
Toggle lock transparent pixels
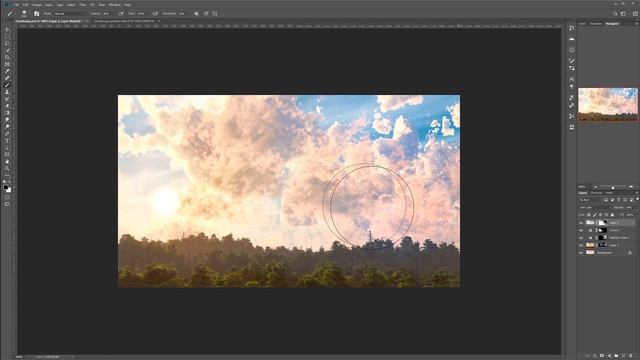click(589, 215)
